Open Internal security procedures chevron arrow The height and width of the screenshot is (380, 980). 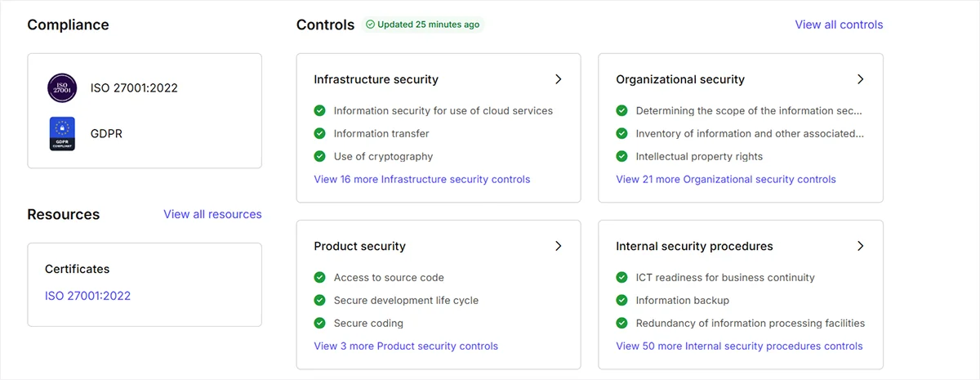[x=860, y=246]
